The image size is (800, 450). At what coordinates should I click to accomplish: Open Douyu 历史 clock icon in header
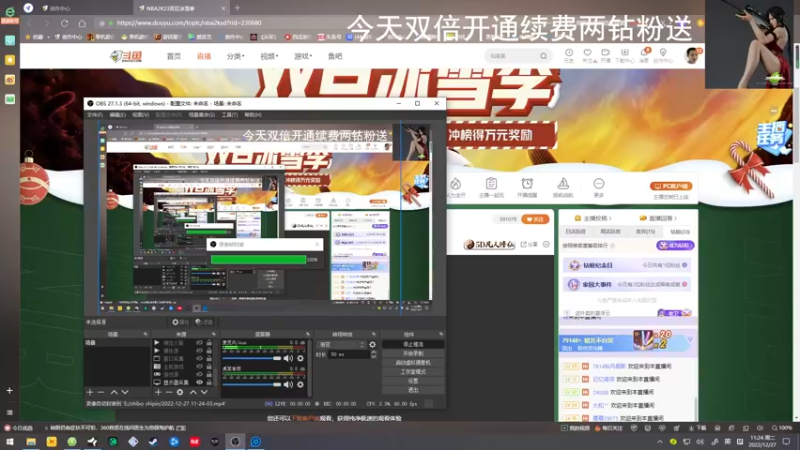click(569, 53)
